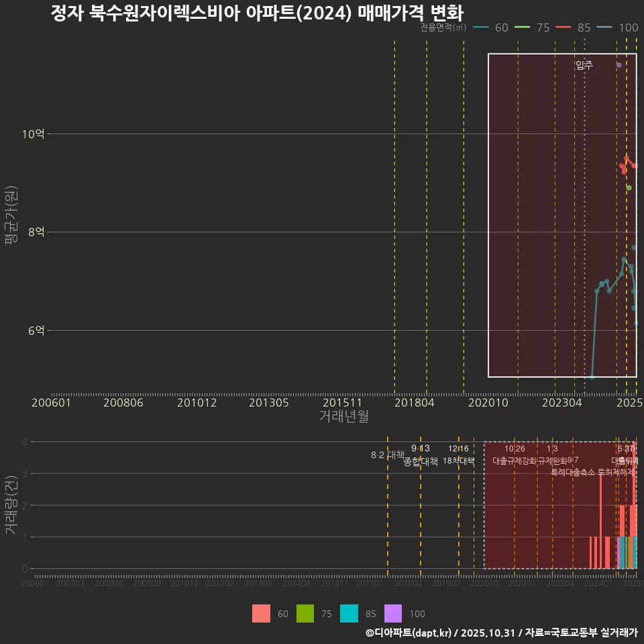Click the red 85㎡ line marker in top legend

pos(563,28)
